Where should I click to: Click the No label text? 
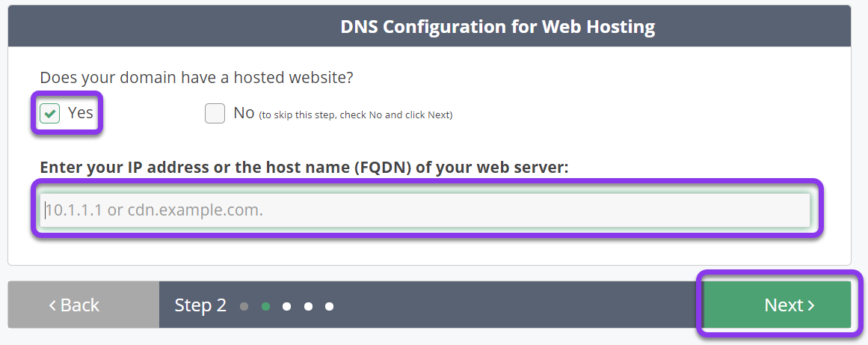[x=244, y=112]
